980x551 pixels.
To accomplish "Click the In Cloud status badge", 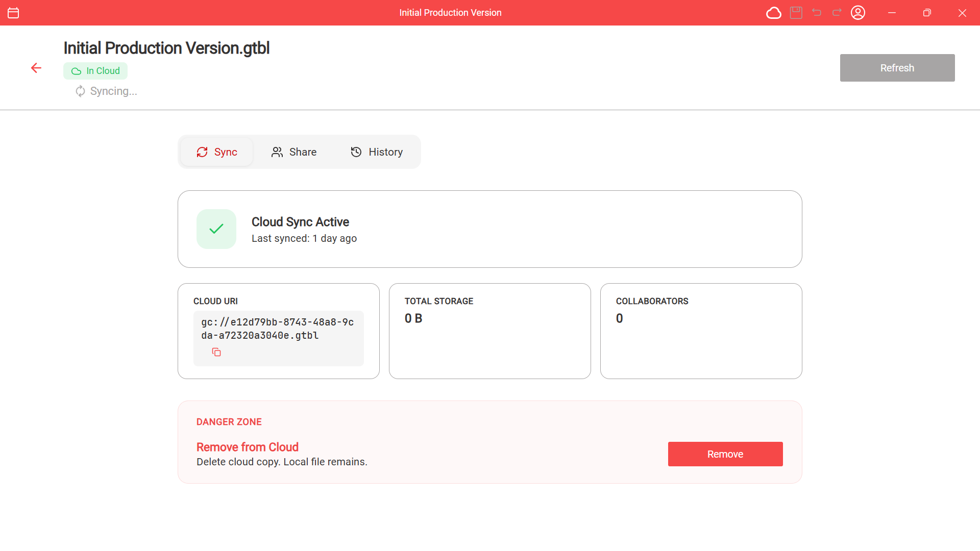I will [95, 71].
